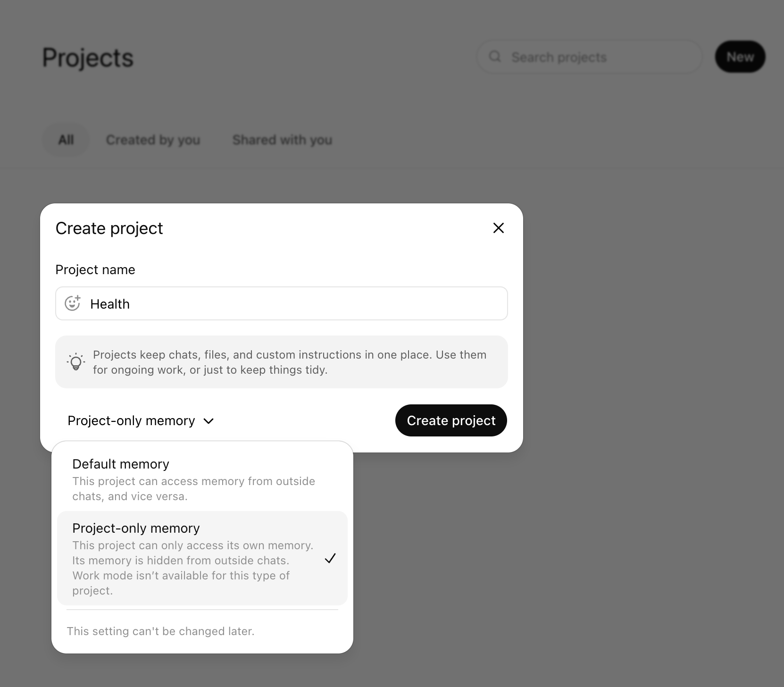Click the Create project button
Viewport: 784px width, 687px height.
click(451, 420)
